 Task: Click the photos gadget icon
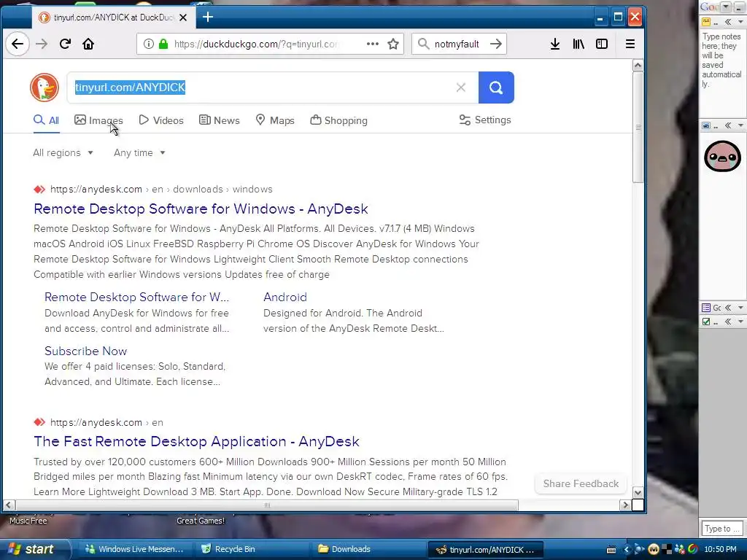(706, 125)
